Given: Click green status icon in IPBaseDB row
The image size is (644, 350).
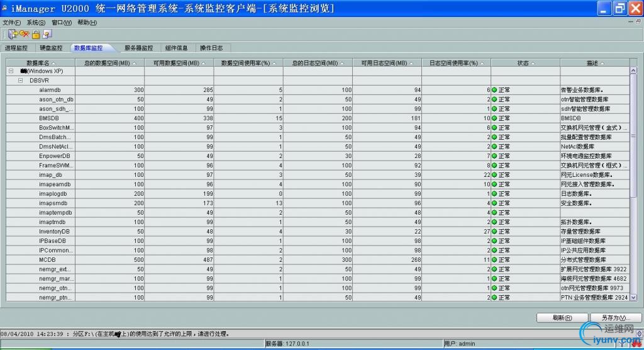Looking at the screenshot, I should (494, 241).
